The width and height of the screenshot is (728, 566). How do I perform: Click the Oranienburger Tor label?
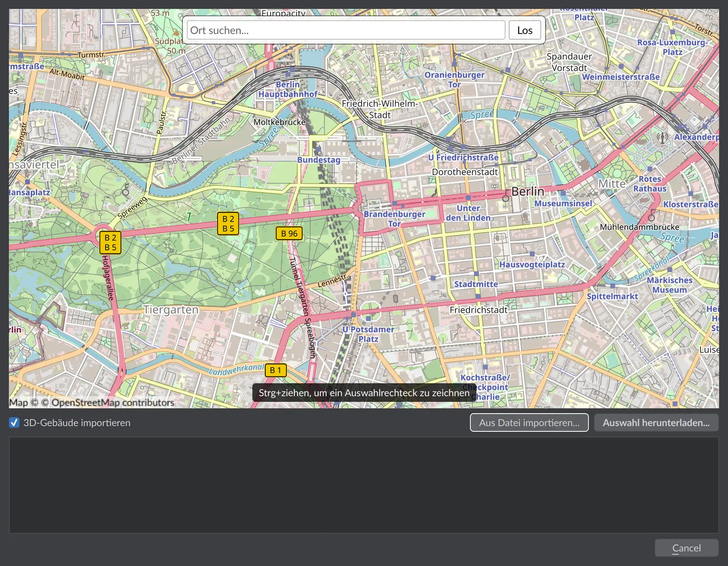click(455, 80)
